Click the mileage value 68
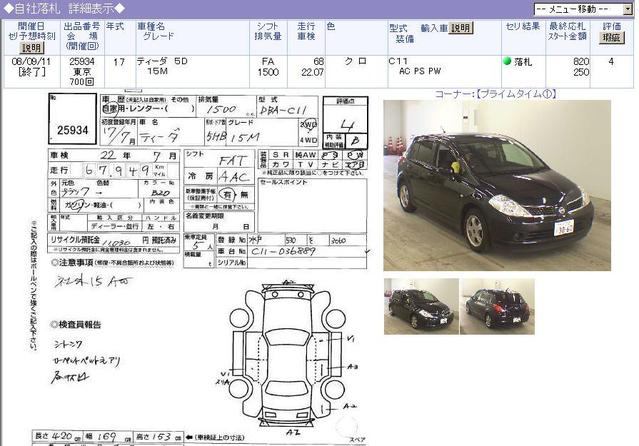This screenshot has height=446, width=639. coord(319,62)
